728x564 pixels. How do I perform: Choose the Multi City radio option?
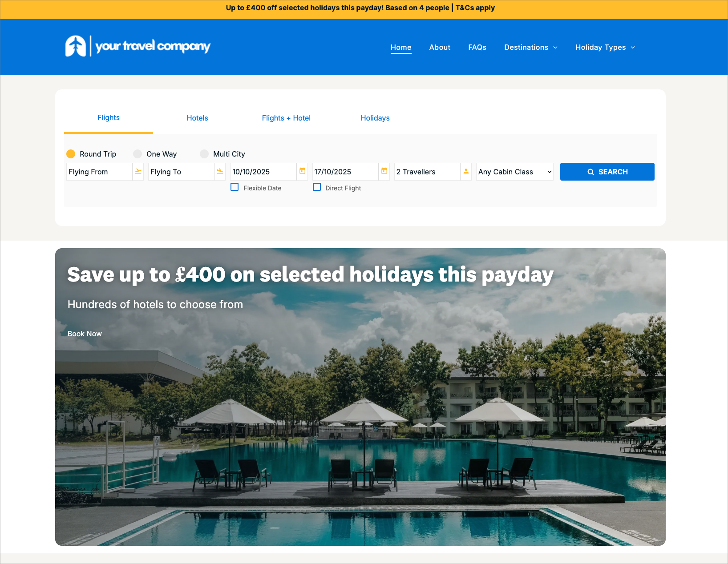tap(204, 154)
